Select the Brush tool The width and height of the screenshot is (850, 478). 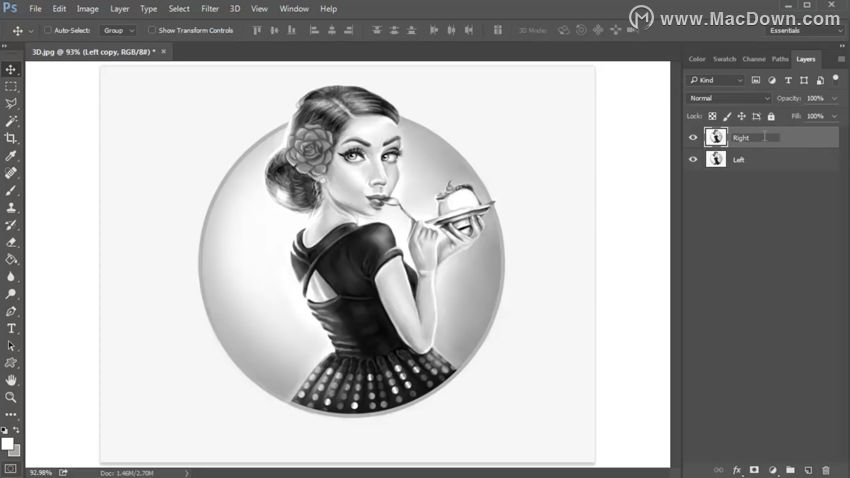click(x=11, y=190)
